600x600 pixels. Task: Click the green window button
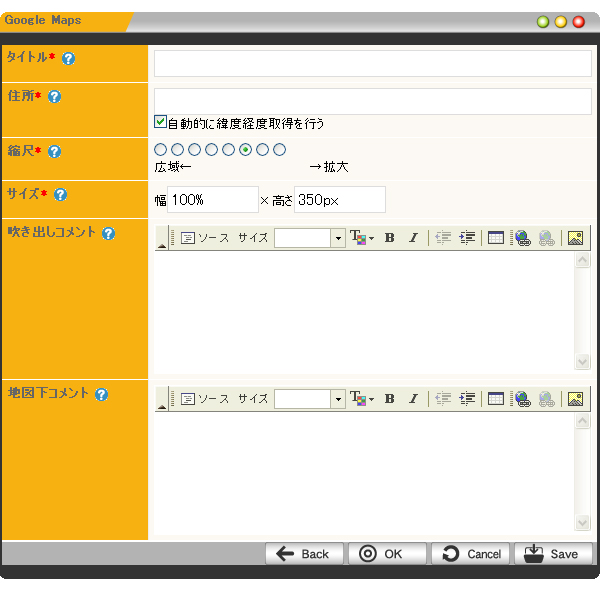coord(543,22)
